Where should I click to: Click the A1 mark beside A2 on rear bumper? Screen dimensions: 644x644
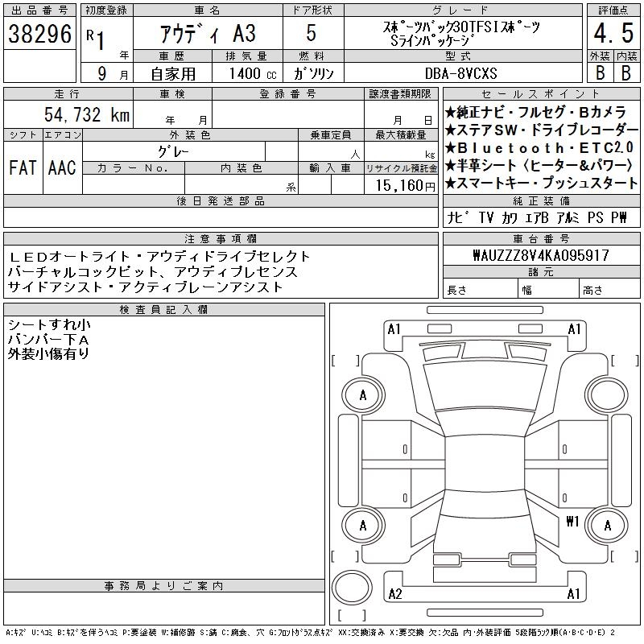pos(573,594)
